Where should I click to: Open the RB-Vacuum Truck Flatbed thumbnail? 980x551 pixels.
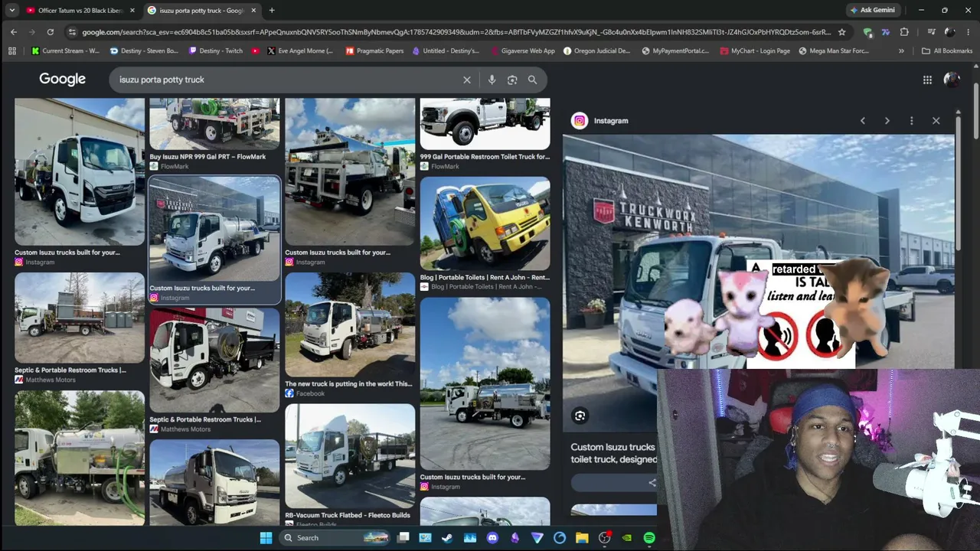point(350,456)
